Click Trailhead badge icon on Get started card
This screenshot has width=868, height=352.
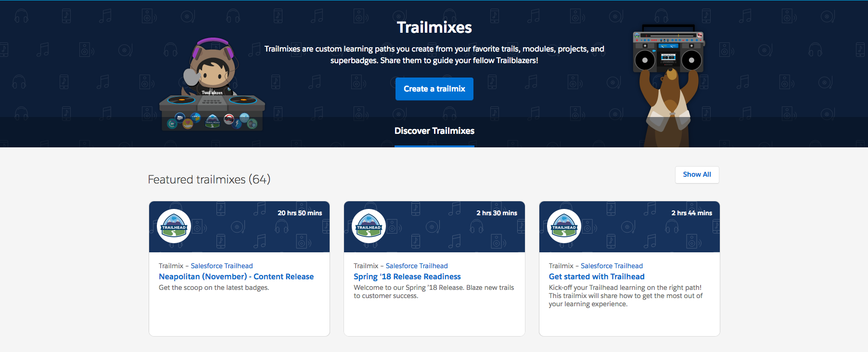click(564, 226)
